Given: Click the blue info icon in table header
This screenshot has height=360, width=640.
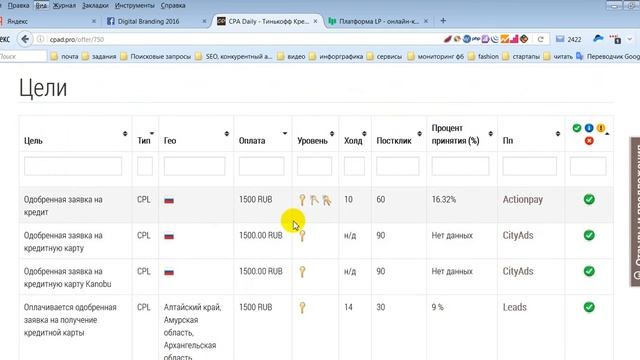Looking at the screenshot, I should point(589,128).
